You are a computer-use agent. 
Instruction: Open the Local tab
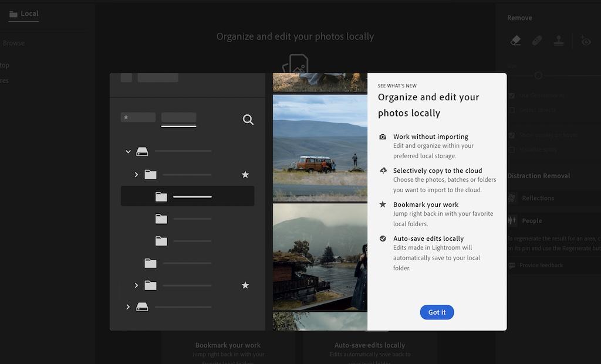[23, 14]
